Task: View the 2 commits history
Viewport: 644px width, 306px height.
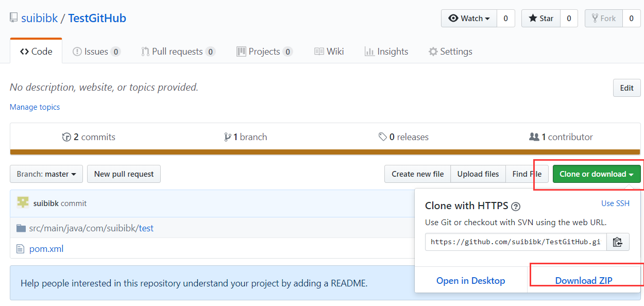Action: (89, 137)
